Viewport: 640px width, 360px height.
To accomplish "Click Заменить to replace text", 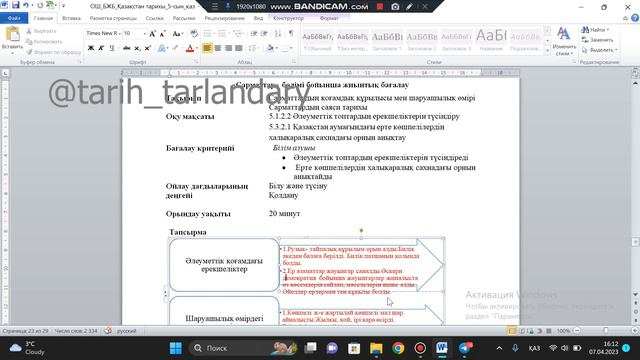I will click(598, 40).
